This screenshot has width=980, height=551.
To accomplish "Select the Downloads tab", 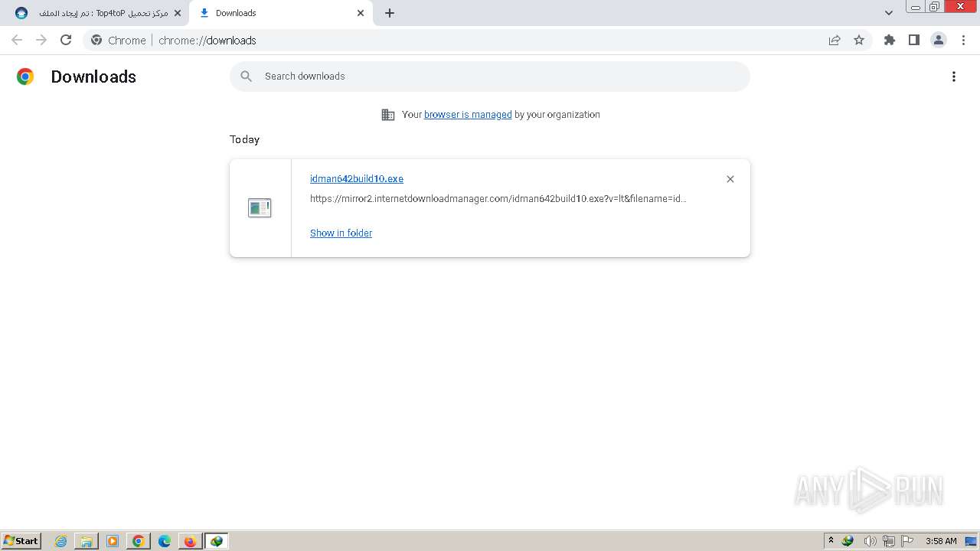I will tap(280, 13).
